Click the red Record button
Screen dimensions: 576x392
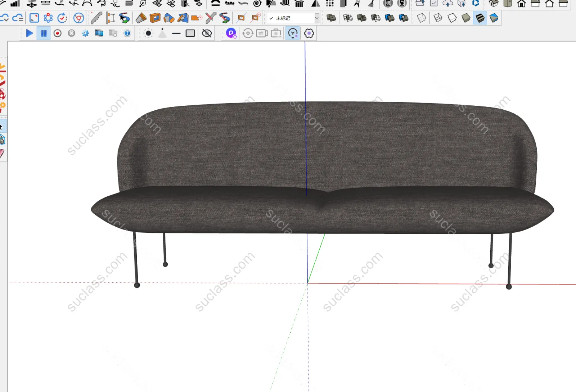point(58,33)
